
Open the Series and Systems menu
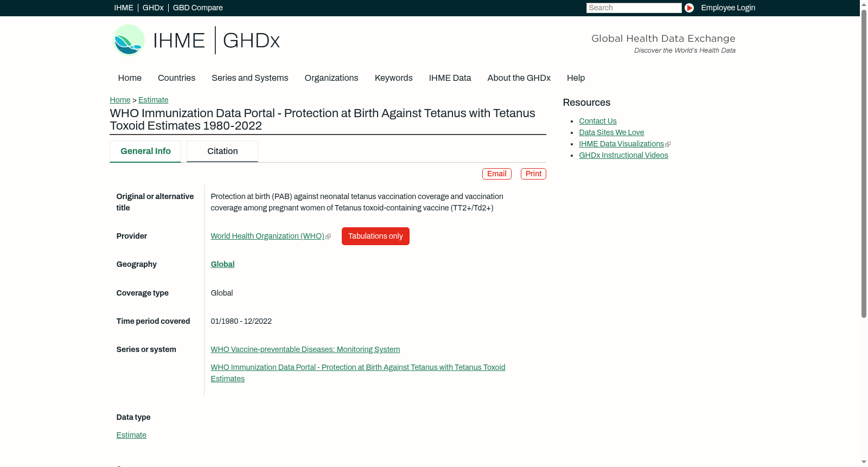[x=250, y=78]
